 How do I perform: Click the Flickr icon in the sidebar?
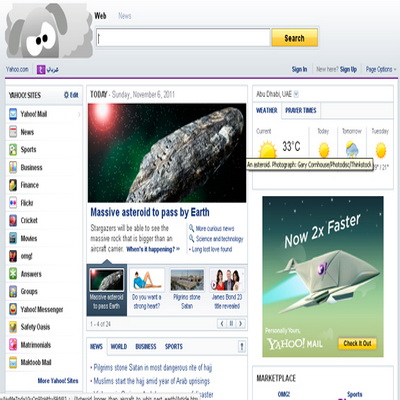[x=13, y=203]
